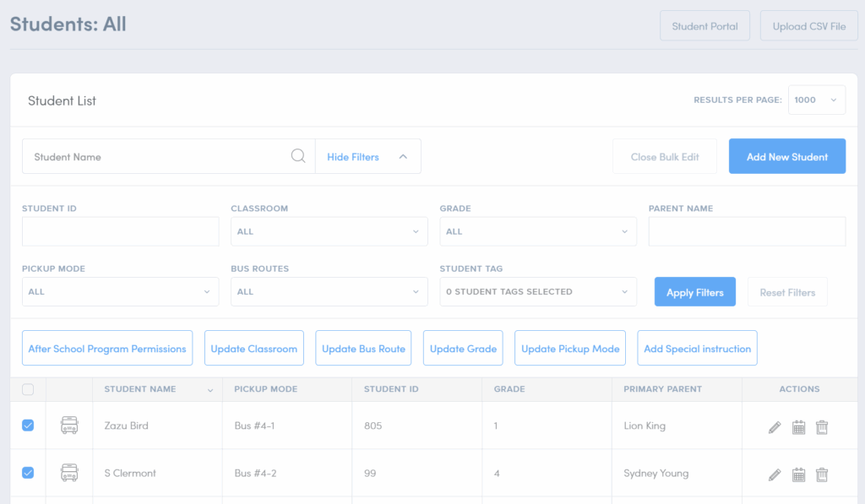This screenshot has height=504, width=865.
Task: Open the Grade filter dropdown
Action: (x=538, y=231)
